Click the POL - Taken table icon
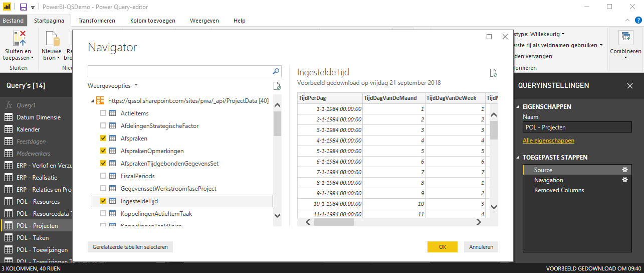This screenshot has width=644, height=273. click(9, 238)
